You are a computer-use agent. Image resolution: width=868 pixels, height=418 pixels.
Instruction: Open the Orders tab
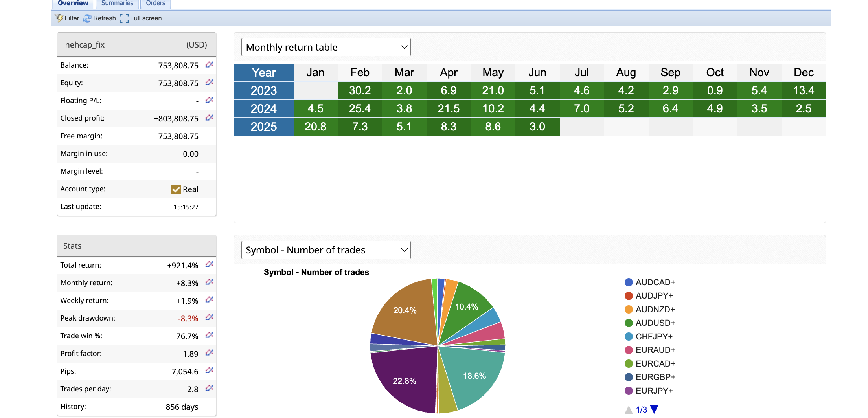[x=155, y=4]
